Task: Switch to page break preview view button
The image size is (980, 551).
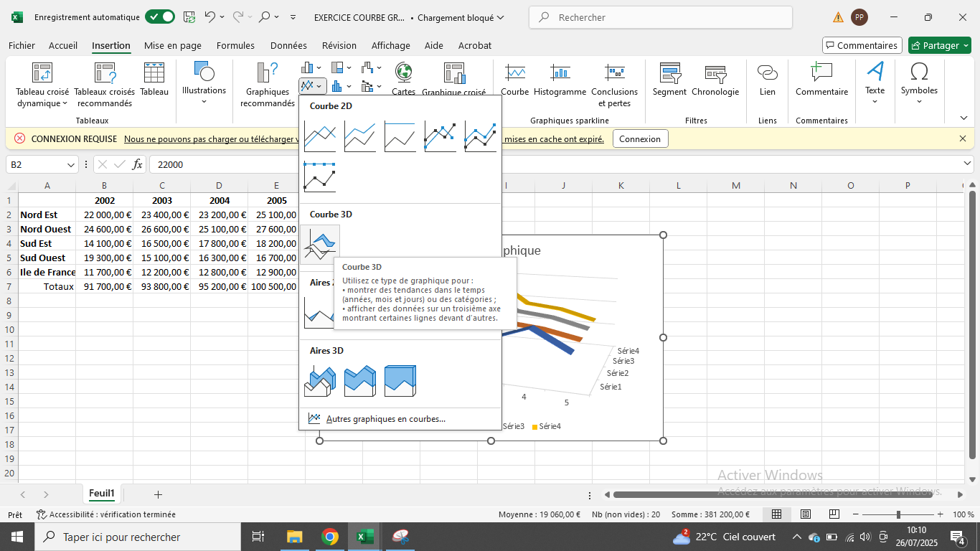Action: [834, 514]
